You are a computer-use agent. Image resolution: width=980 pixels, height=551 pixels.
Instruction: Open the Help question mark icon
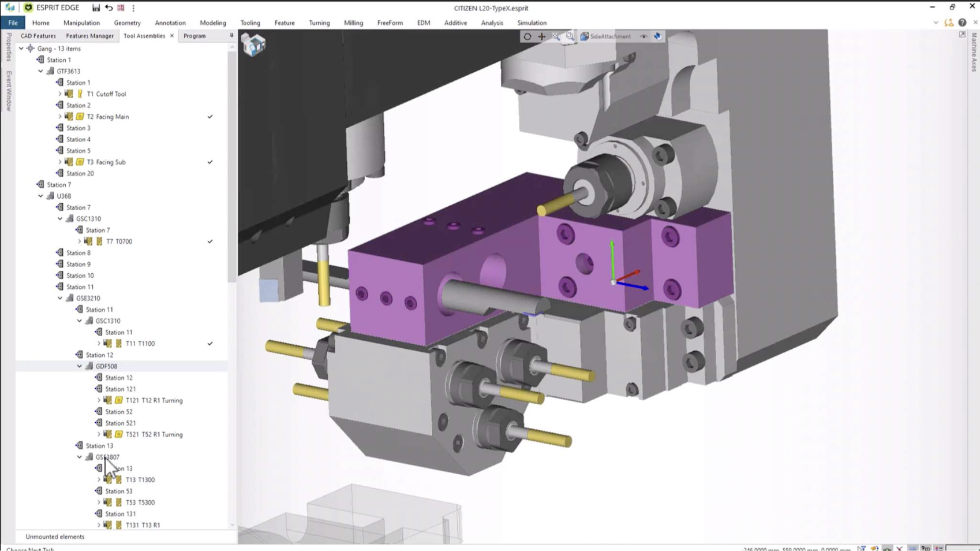point(962,23)
